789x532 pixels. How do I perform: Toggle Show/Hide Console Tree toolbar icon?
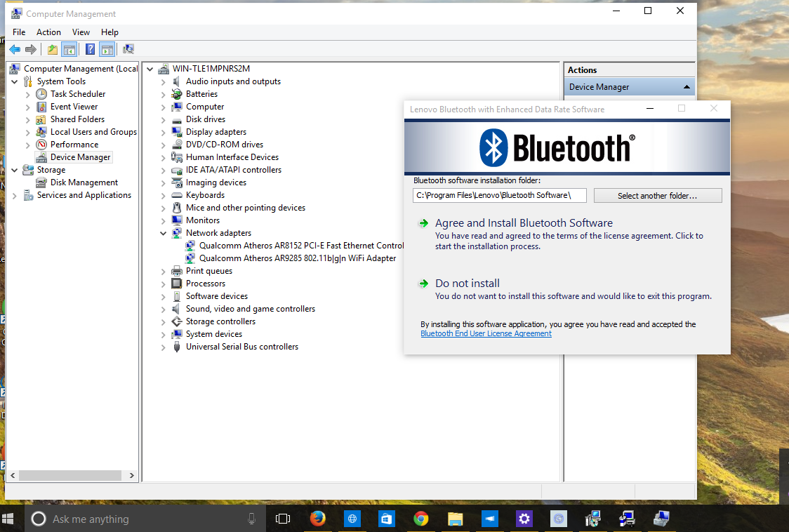(x=69, y=49)
